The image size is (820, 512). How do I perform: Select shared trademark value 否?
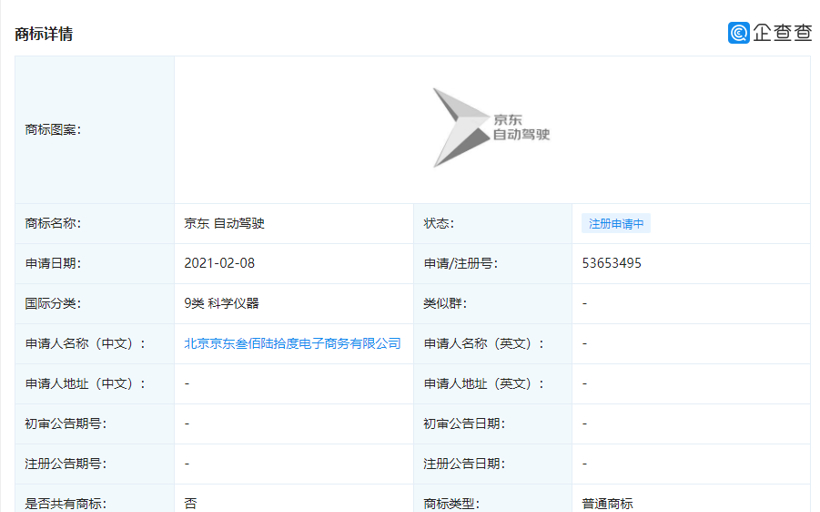190,504
